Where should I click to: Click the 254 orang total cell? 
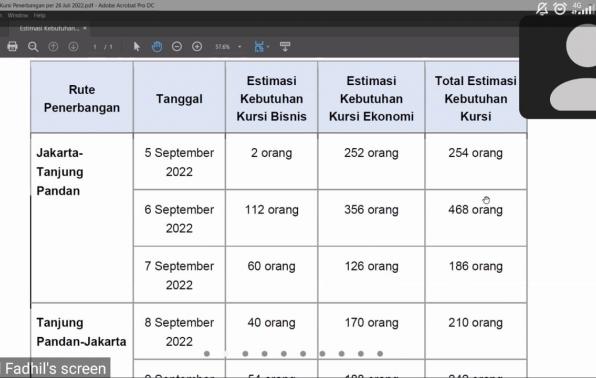tap(476, 162)
